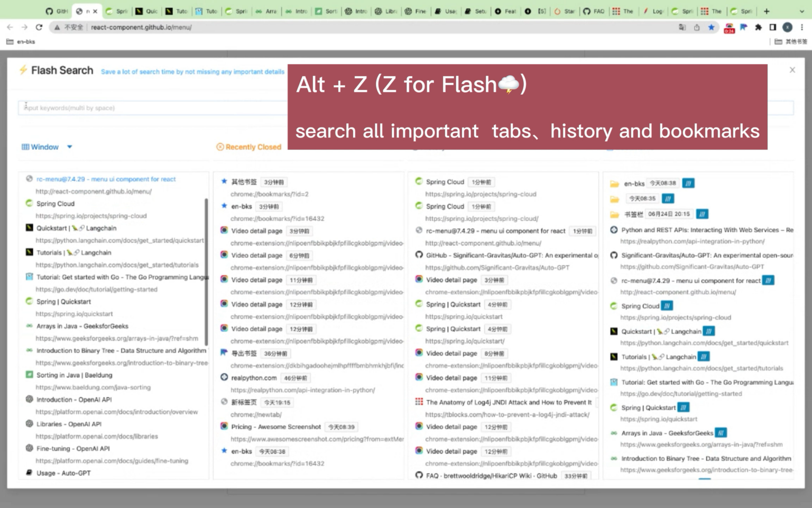This screenshot has height=508, width=812.
Task: Click the https://go.dev/doc/tutorial/getting-started URL in Window list
Action: point(97,289)
